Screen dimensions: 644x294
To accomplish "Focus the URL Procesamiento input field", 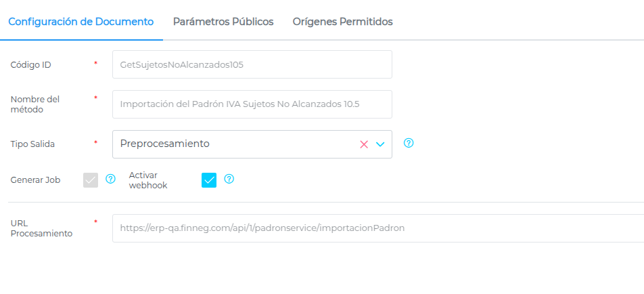I will click(377, 228).
